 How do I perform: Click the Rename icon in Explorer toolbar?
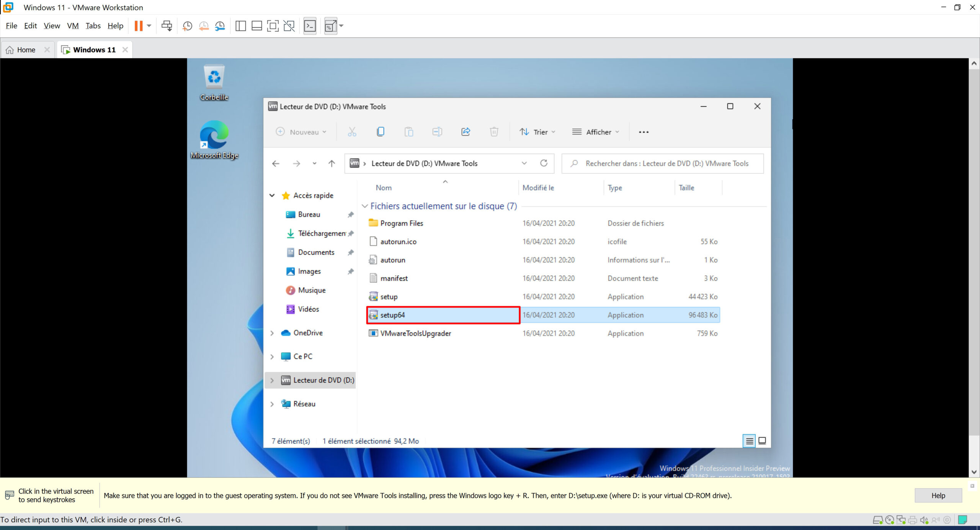pos(437,132)
